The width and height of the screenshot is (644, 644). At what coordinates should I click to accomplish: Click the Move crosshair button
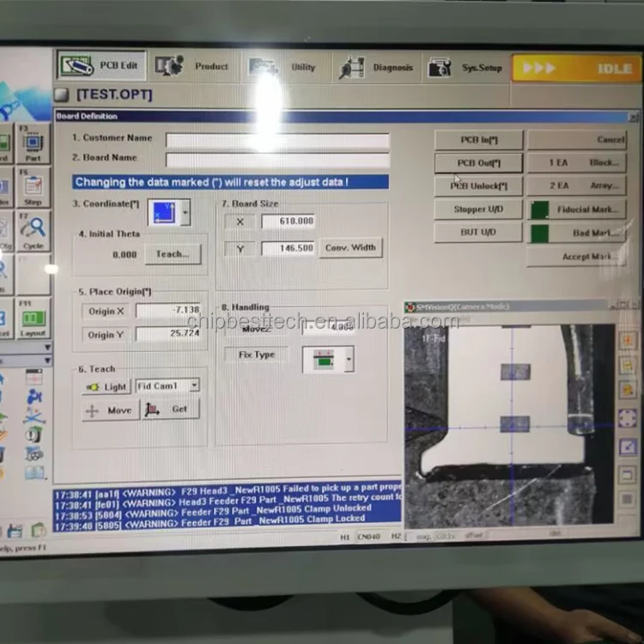[110, 410]
